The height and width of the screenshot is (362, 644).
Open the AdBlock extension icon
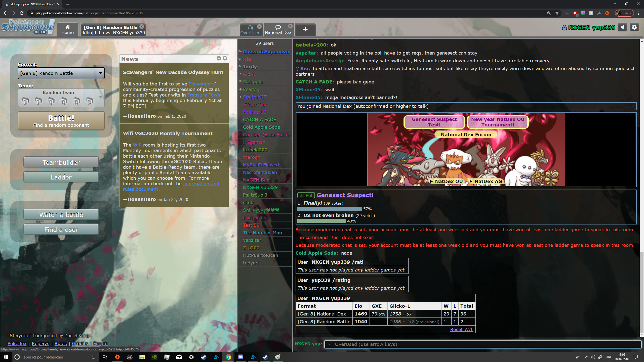(575, 13)
